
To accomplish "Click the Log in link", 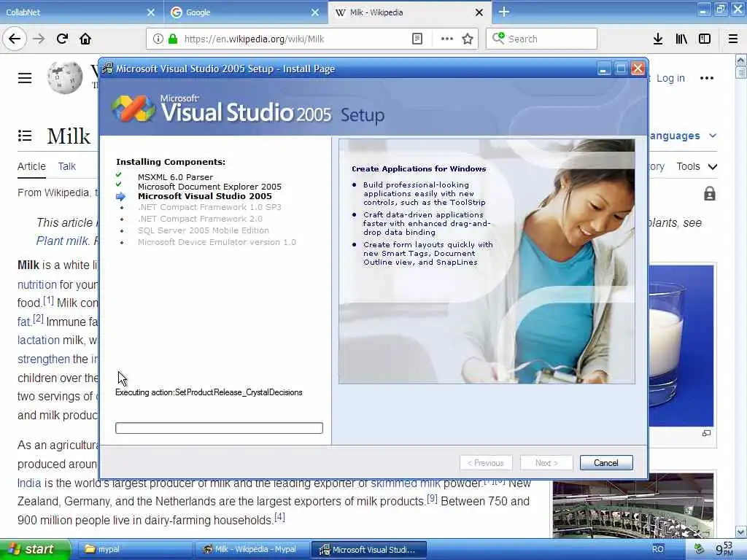I will tap(670, 78).
